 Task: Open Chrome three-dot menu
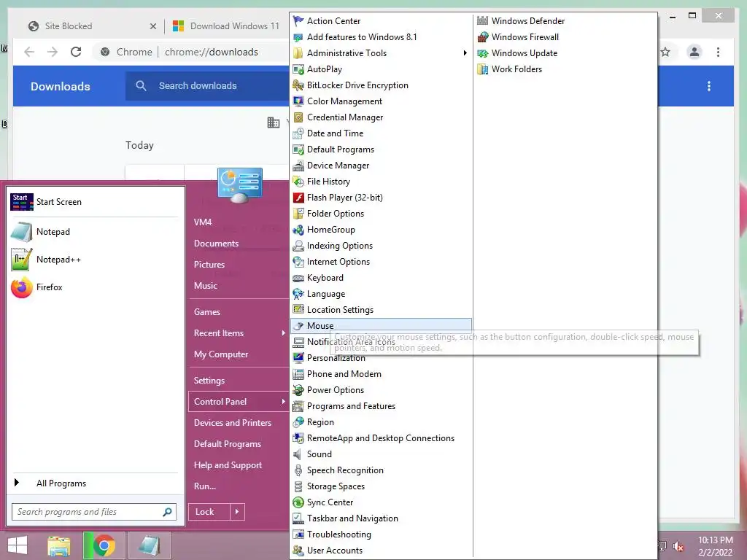coord(718,52)
